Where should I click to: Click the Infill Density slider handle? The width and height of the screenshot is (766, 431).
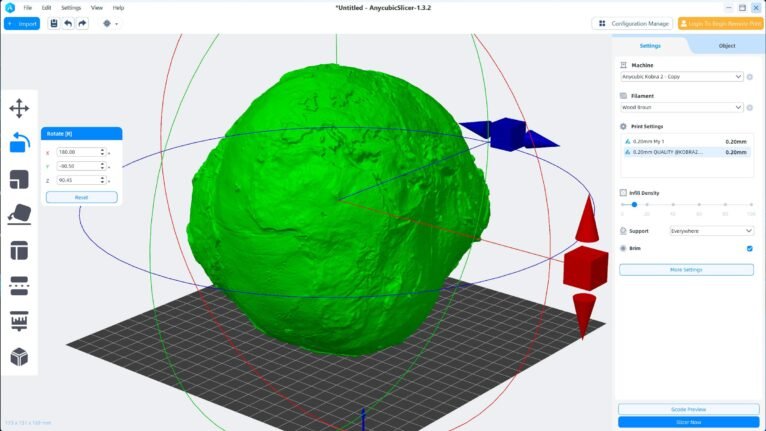click(634, 204)
